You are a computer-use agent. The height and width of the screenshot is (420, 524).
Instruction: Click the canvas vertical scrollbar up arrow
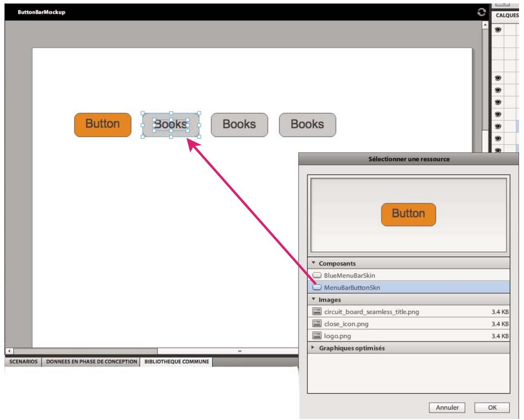coord(485,25)
